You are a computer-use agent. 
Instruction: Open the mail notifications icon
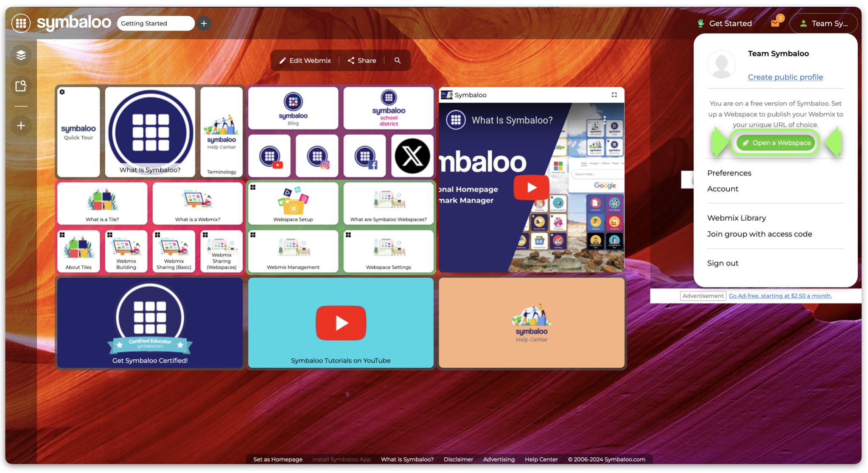(776, 23)
